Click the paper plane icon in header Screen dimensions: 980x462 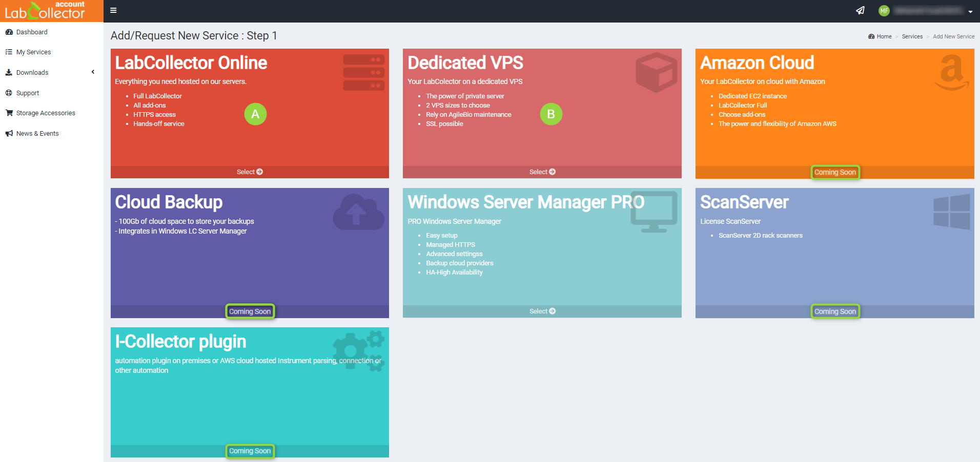point(860,10)
